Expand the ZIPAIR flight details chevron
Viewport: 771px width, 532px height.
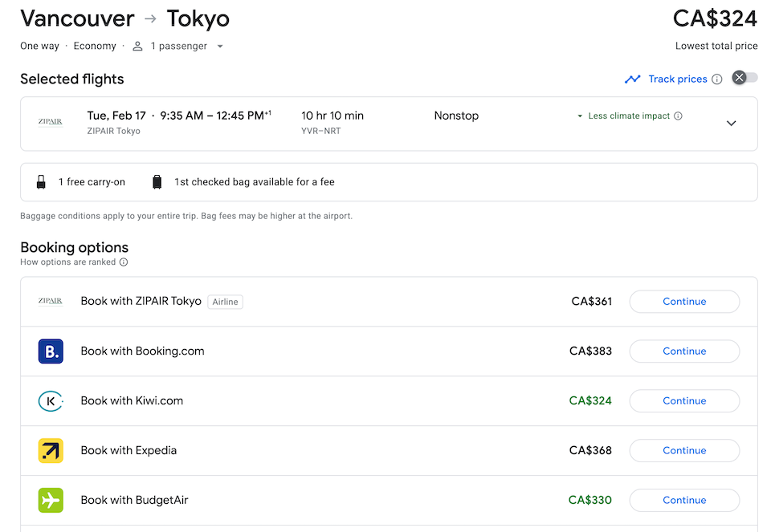(731, 124)
